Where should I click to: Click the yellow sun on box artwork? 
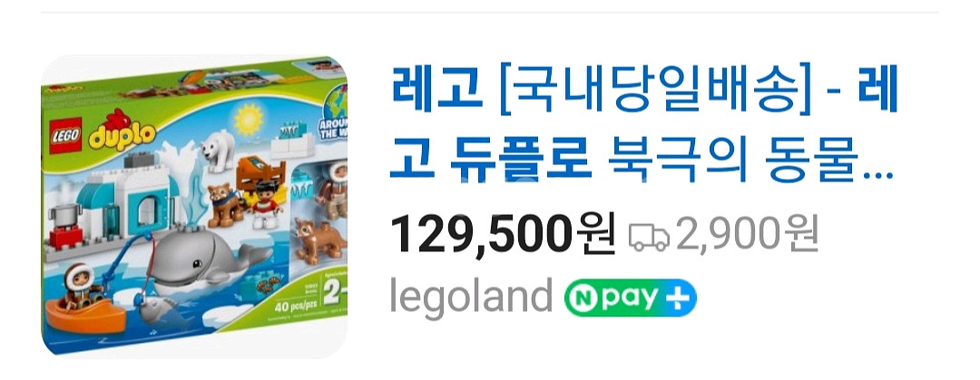point(248,118)
